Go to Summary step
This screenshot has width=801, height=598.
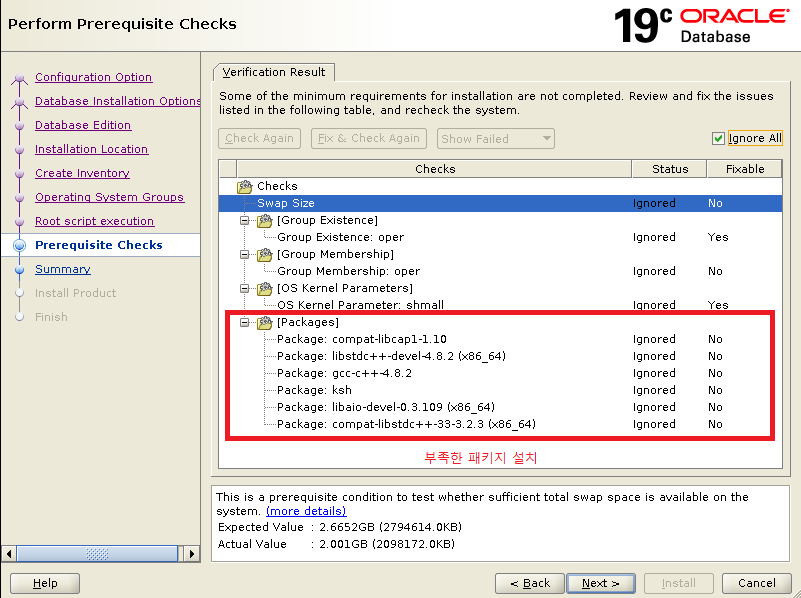(63, 269)
